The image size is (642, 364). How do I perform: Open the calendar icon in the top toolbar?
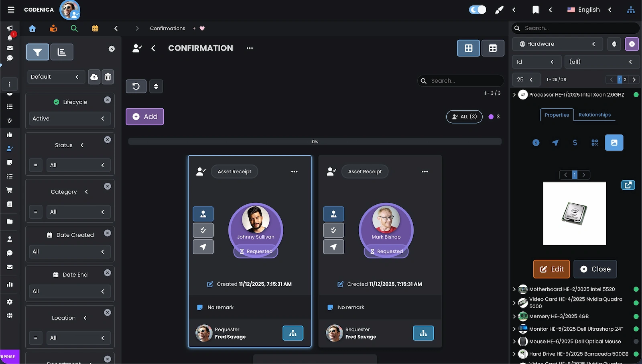pos(95,28)
